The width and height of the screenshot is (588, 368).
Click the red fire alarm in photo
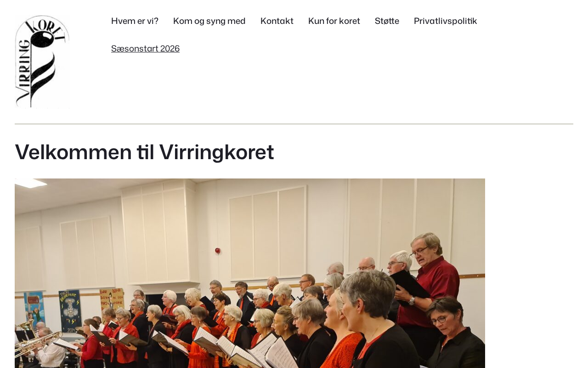click(218, 250)
